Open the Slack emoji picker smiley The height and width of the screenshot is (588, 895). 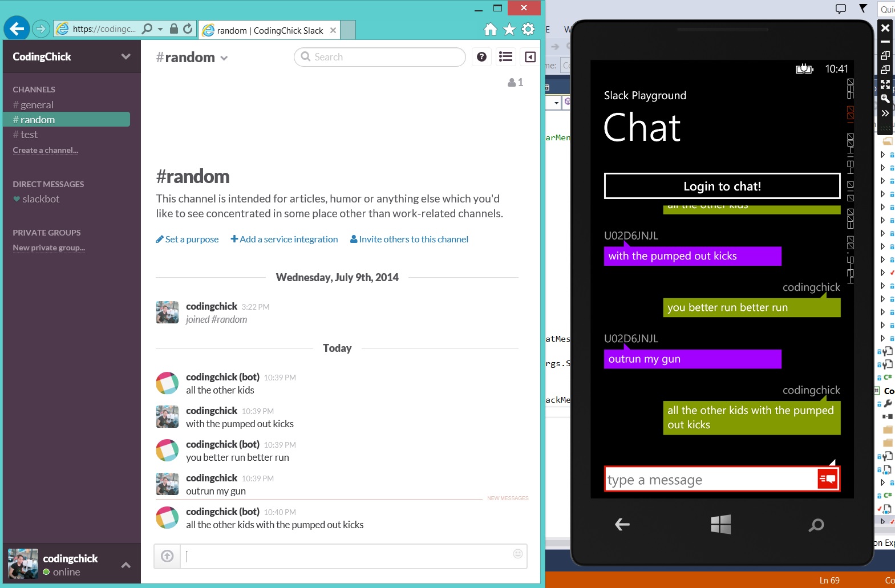(518, 554)
